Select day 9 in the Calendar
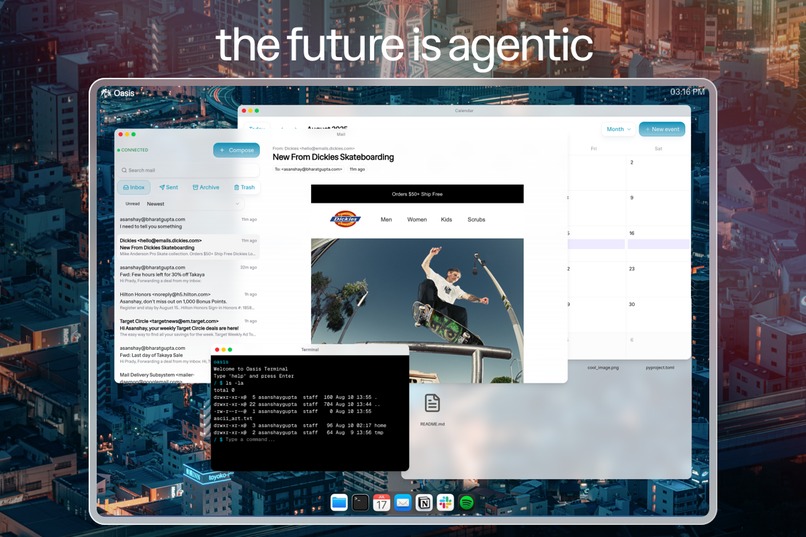806x537 pixels. click(x=632, y=198)
